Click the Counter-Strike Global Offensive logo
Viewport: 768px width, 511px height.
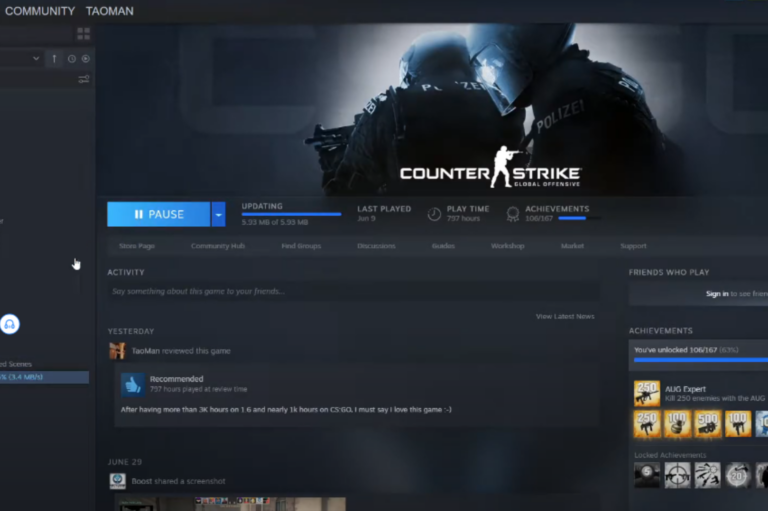click(491, 169)
